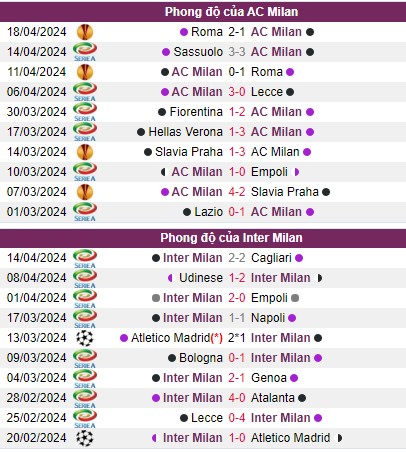The height and width of the screenshot is (452, 406).
Task: Click the purple dot next to Roma 2-1
Action: point(184,32)
